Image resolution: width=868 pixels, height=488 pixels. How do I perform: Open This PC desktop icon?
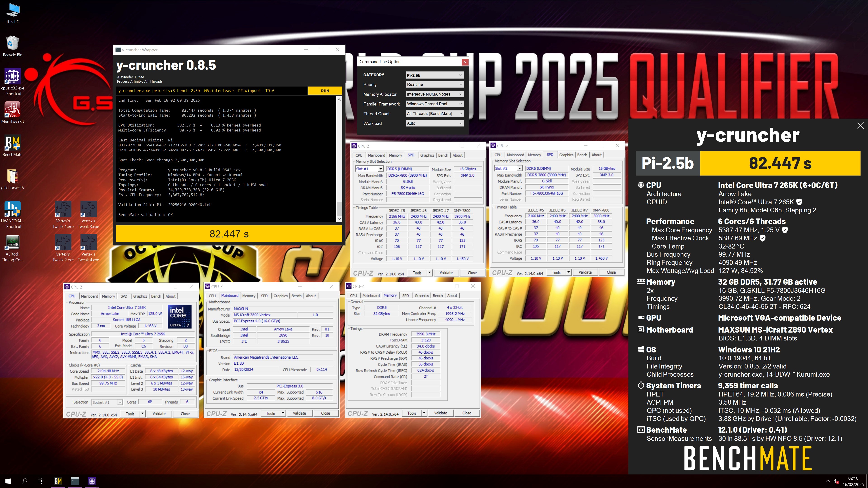[12, 14]
